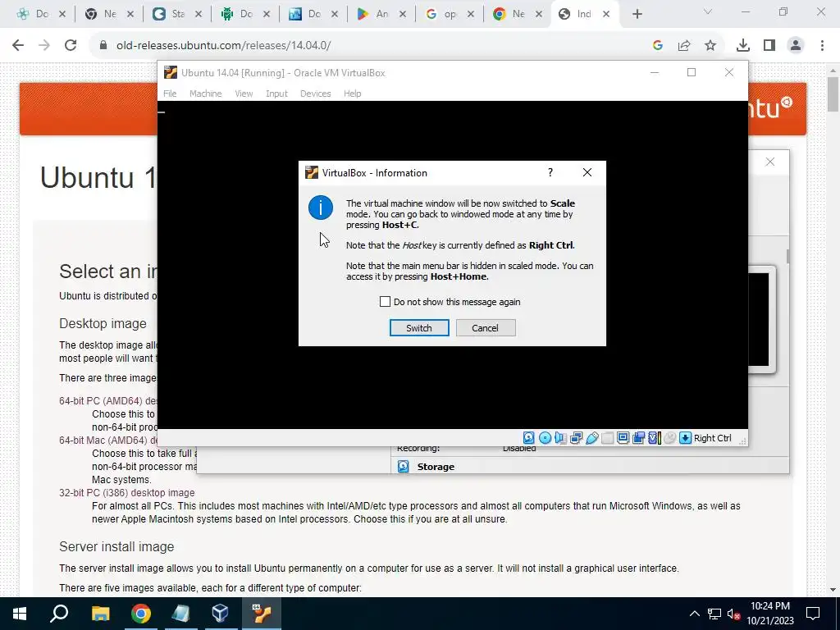Open Devices menu in VM window
Viewport: 840px width, 630px height.
(316, 94)
